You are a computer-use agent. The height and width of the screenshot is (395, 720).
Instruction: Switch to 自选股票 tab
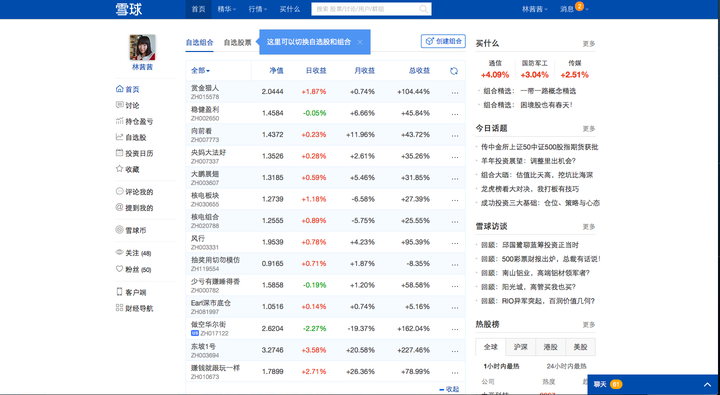(237, 42)
